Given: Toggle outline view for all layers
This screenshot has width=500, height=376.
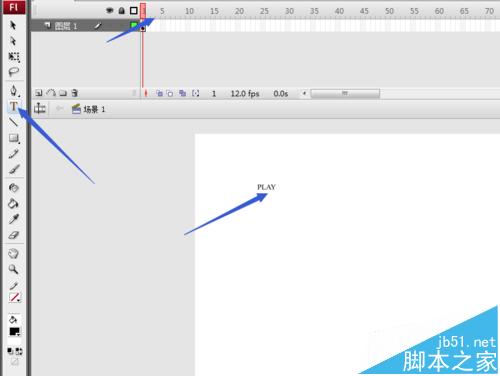Looking at the screenshot, I should [134, 11].
